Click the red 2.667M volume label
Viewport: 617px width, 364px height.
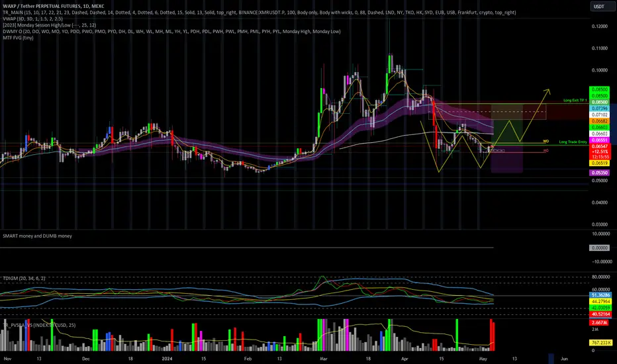click(598, 323)
